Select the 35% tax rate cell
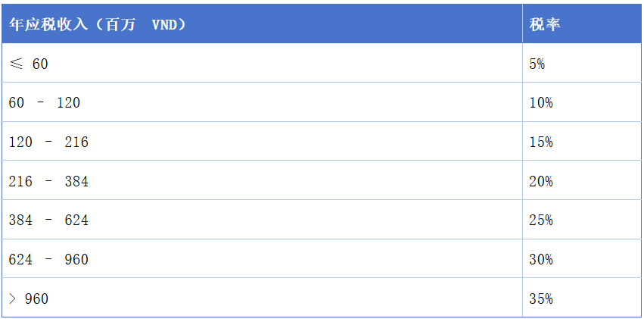This screenshot has height=319, width=644. pos(541,299)
